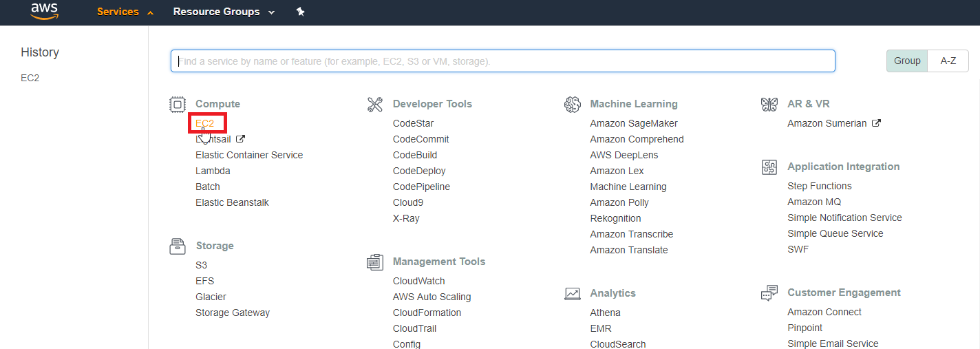Image resolution: width=980 pixels, height=349 pixels.
Task: Click the Analytics chart icon
Action: (x=573, y=294)
